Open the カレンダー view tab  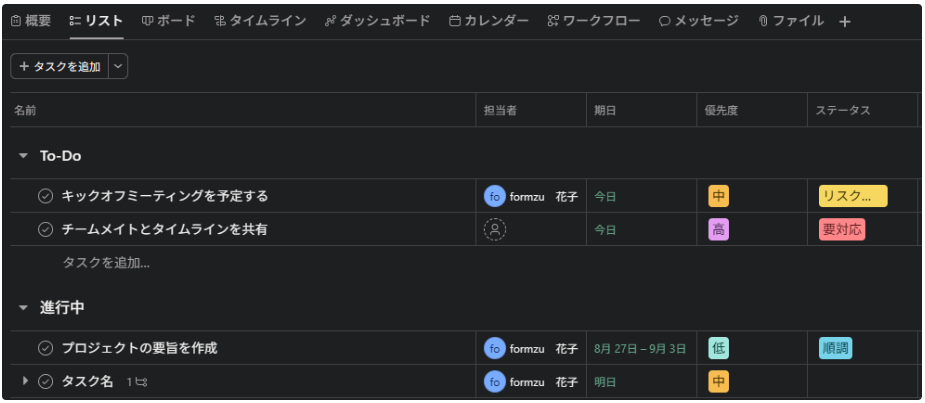[489, 21]
